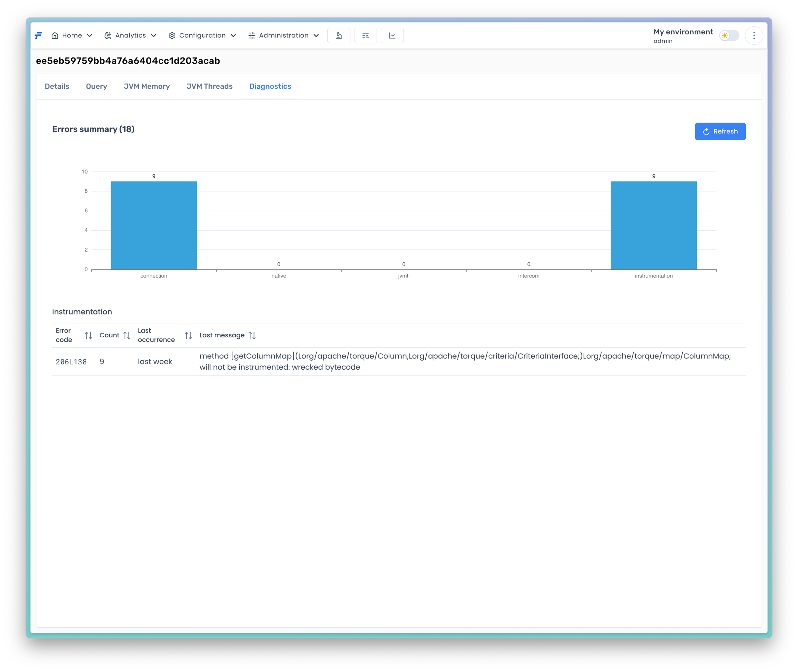Click the connection errors bar in chart
This screenshot has height=672, width=798.
(154, 225)
